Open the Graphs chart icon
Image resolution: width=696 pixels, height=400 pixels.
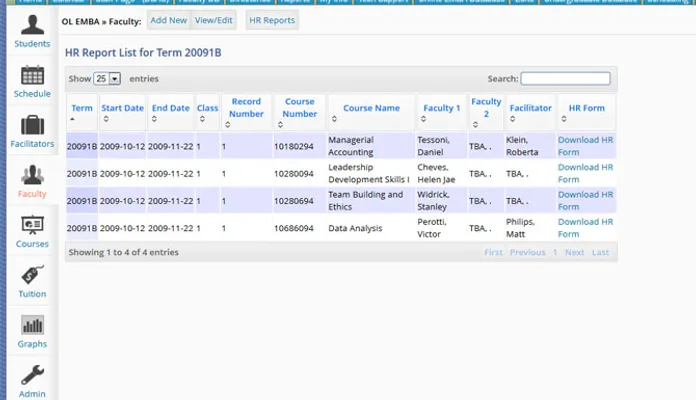click(x=32, y=330)
